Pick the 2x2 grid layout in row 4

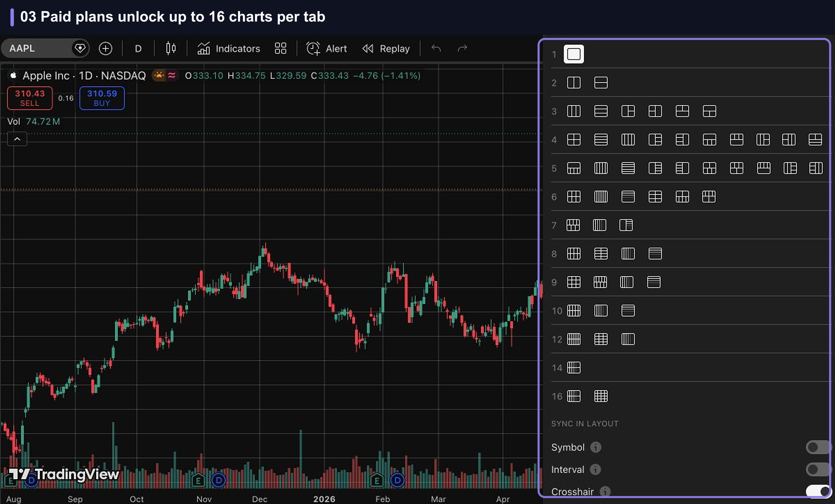tap(574, 140)
